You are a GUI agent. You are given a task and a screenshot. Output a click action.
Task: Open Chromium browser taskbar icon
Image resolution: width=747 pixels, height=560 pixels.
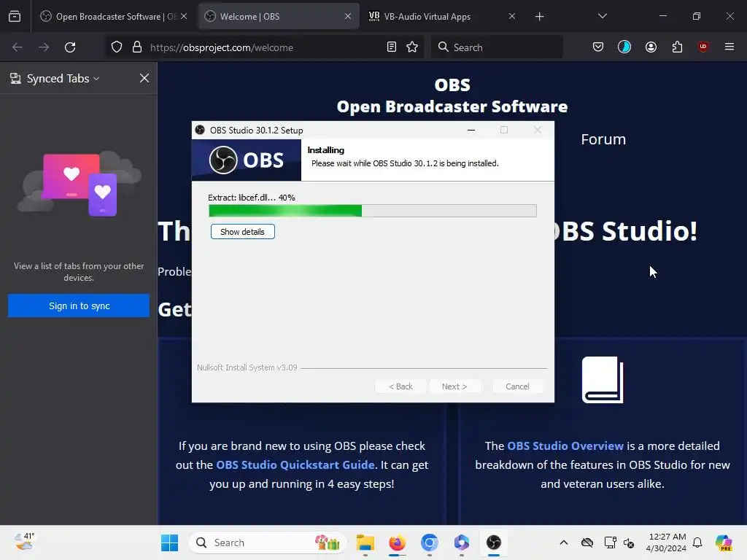[x=429, y=542]
